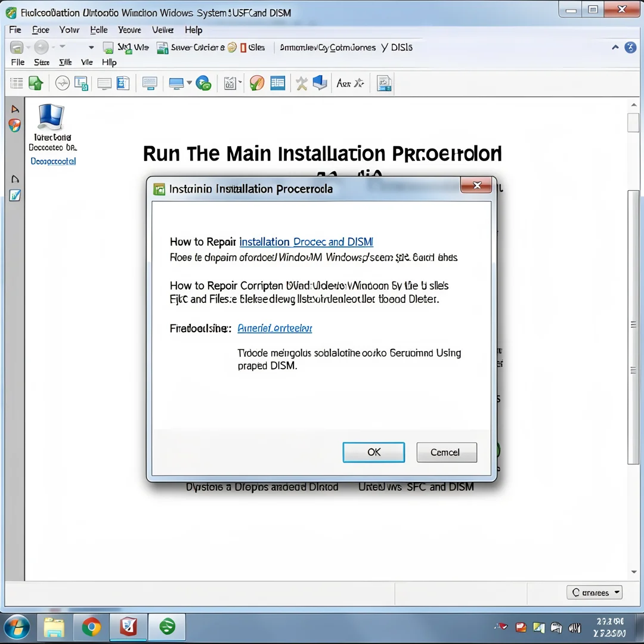The height and width of the screenshot is (644, 644).
Task: Open the 'File' menu in second menu row
Action: point(18,62)
